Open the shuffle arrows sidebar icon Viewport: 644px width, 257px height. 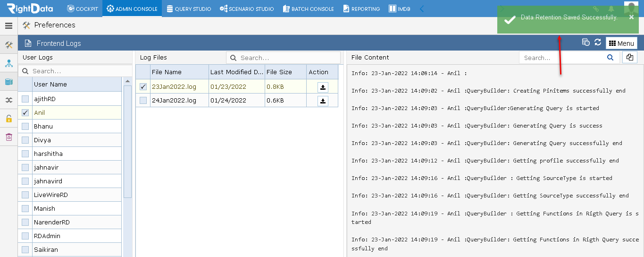(8, 100)
